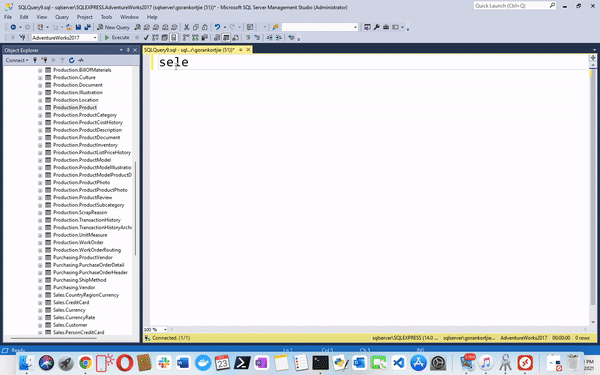Open the Query Options icon
This screenshot has height=375, width=600.
[x=164, y=38]
